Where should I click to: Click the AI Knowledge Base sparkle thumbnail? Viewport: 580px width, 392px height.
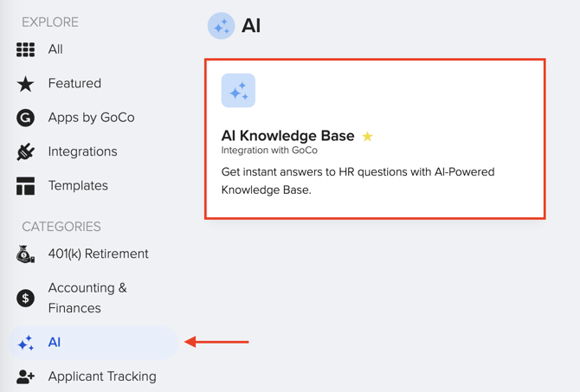pyautogui.click(x=238, y=91)
